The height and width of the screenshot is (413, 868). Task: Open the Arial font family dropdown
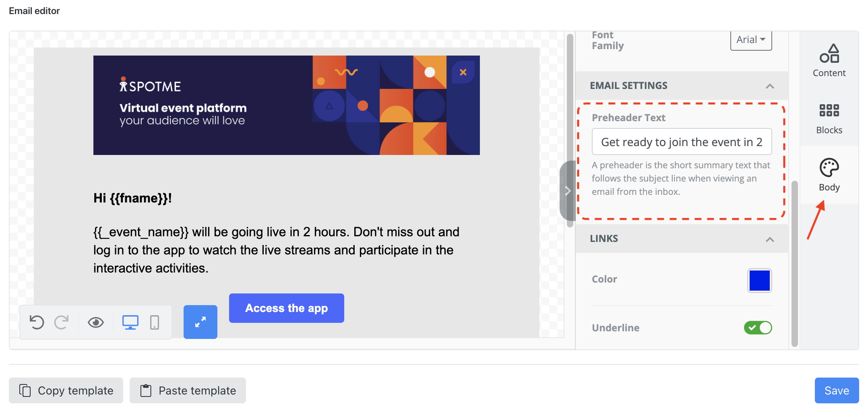[x=750, y=39]
